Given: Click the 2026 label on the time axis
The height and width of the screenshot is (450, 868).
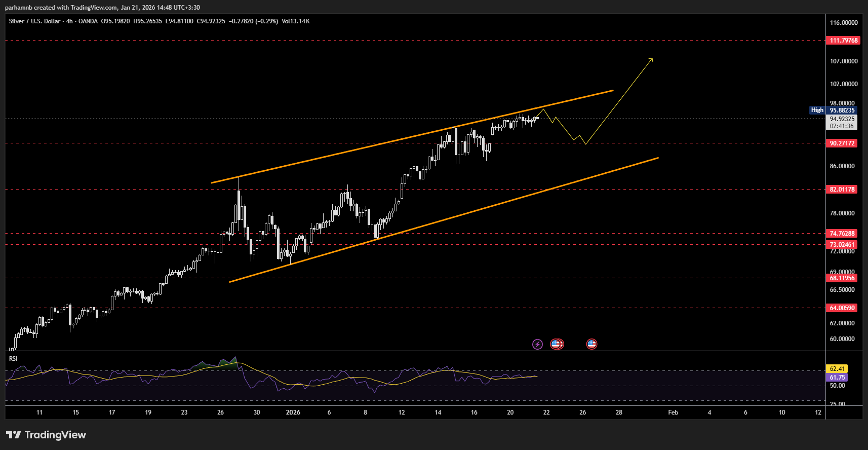Looking at the screenshot, I should point(293,413).
